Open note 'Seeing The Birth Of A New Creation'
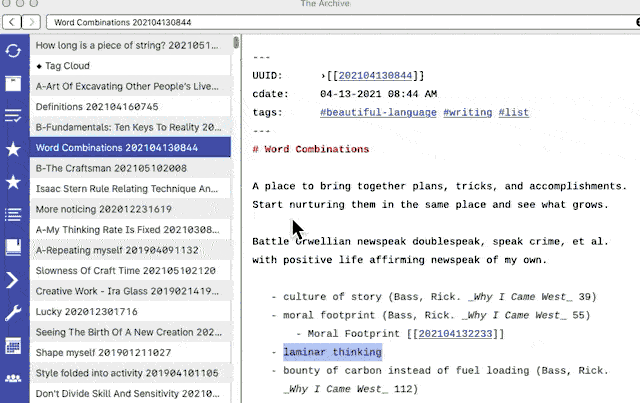 [x=130, y=332]
